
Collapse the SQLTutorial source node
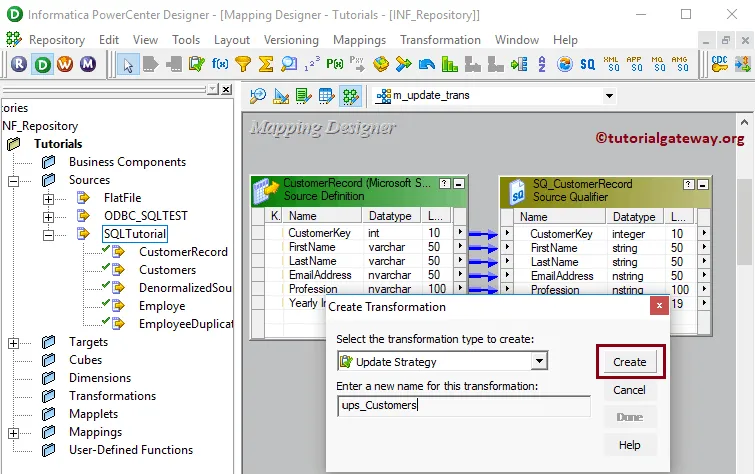click(x=48, y=235)
